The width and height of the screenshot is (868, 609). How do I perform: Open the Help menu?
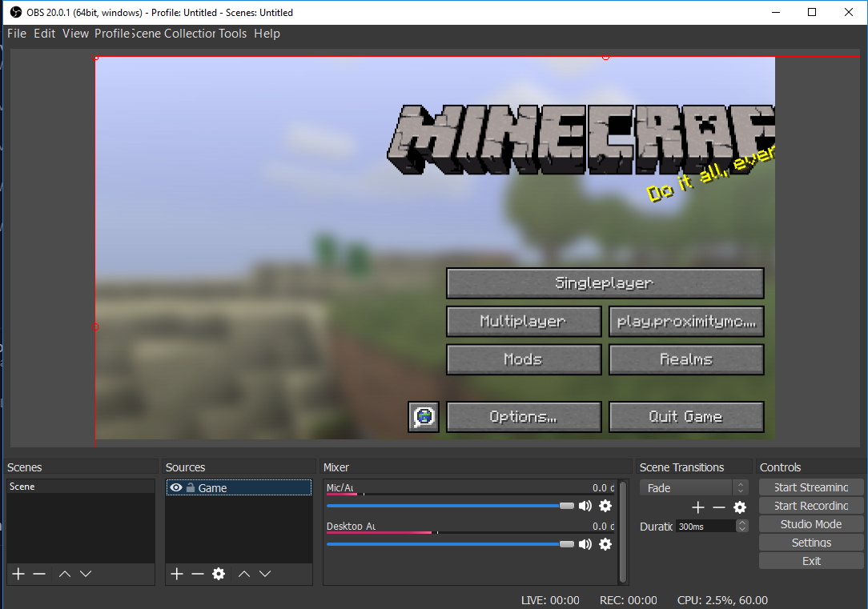[267, 34]
